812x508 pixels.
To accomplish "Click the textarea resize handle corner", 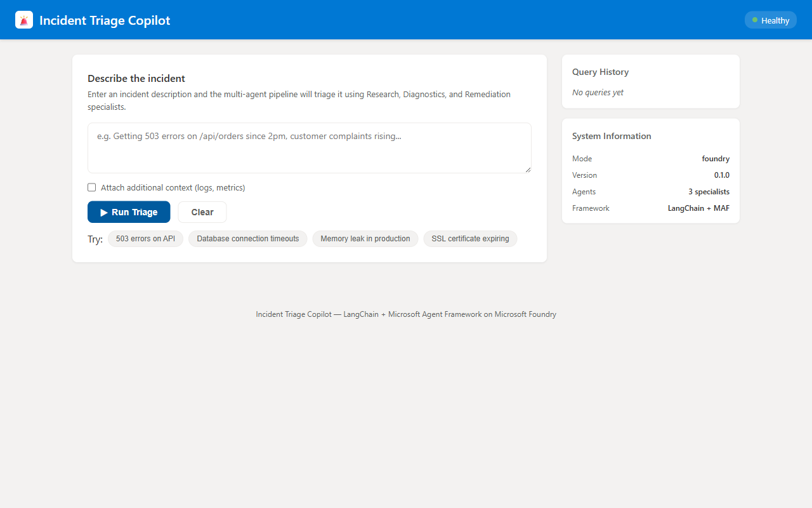I will [528, 170].
